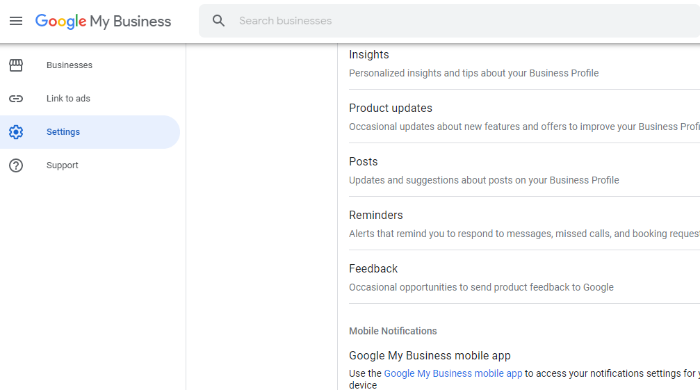This screenshot has height=390, width=700.
Task: Open Businesses in the sidebar
Action: 90,65
